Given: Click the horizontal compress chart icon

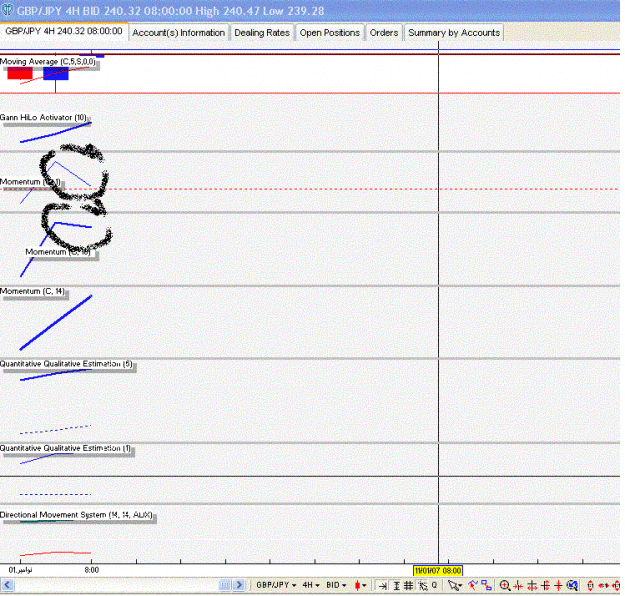Looking at the screenshot, I should pyautogui.click(x=518, y=586).
